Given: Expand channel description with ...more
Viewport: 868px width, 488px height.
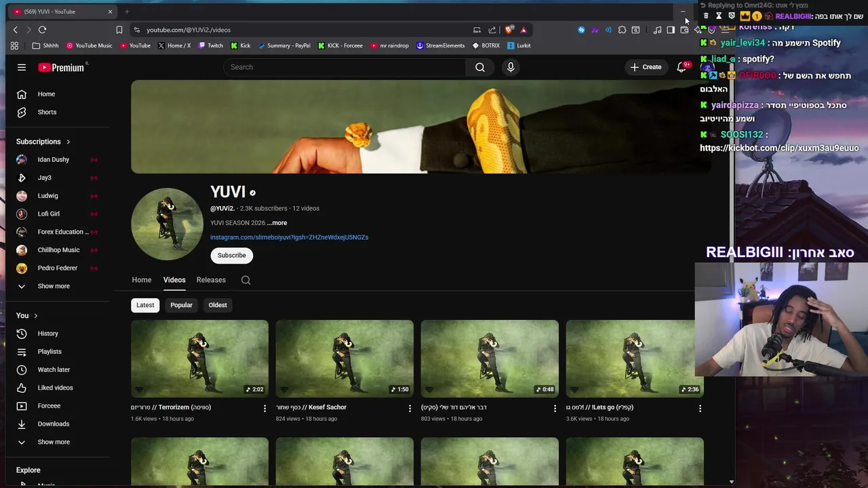Looking at the screenshot, I should point(277,223).
